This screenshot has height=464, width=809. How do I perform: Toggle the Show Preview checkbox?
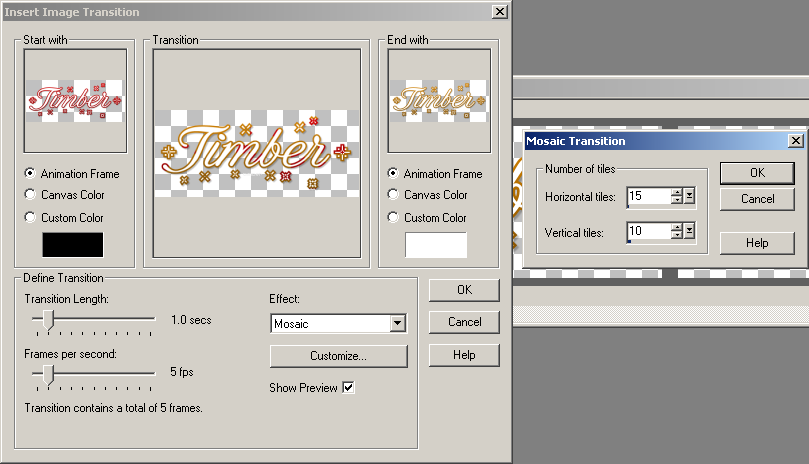click(x=348, y=388)
